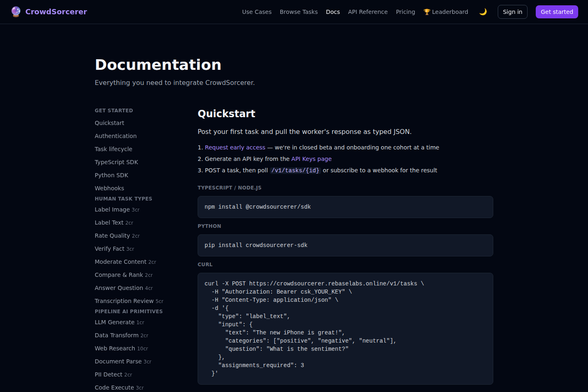Click the "assignments_required": 3 line
Image resolution: width=588 pixels, height=392 pixels.
click(261, 365)
